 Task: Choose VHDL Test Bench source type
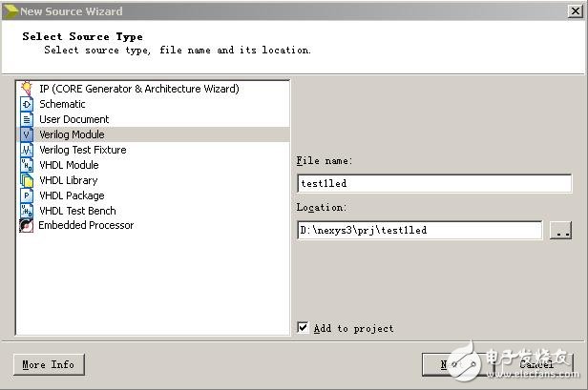click(x=77, y=211)
